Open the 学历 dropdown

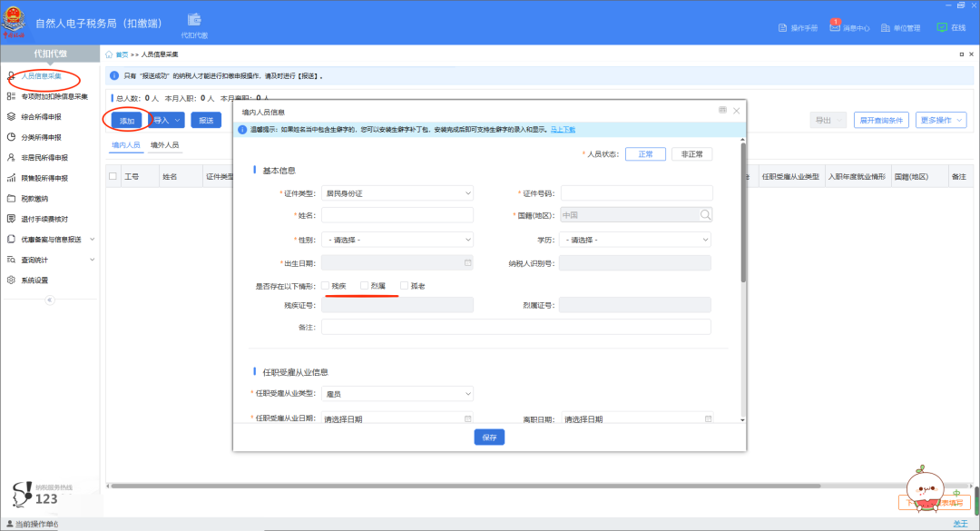[635, 240]
